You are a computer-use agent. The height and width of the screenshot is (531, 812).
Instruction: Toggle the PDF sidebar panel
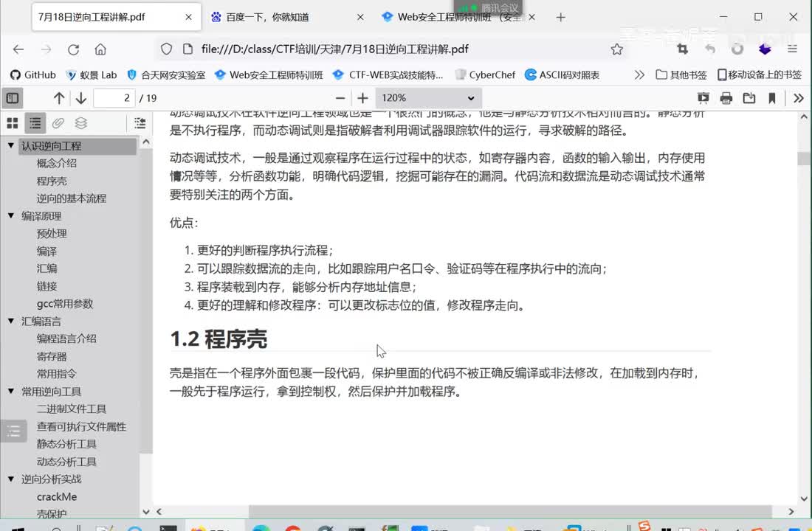(x=13, y=98)
